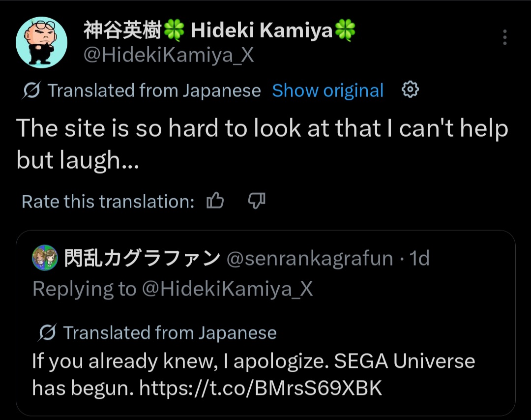Open the quoted user's small avatar

point(45,257)
